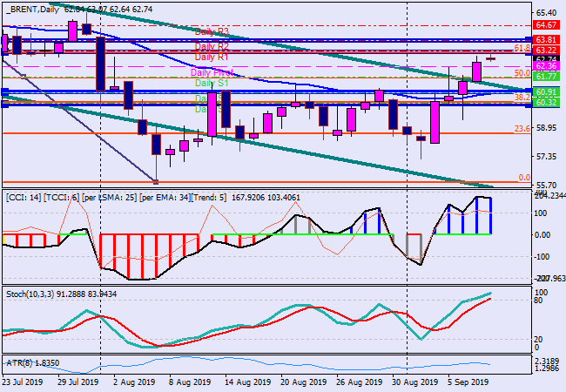Viewport: 566px width, 392px height.
Task: Click the Stoch(10,3,3) indicator label
Action: pyautogui.click(x=61, y=293)
